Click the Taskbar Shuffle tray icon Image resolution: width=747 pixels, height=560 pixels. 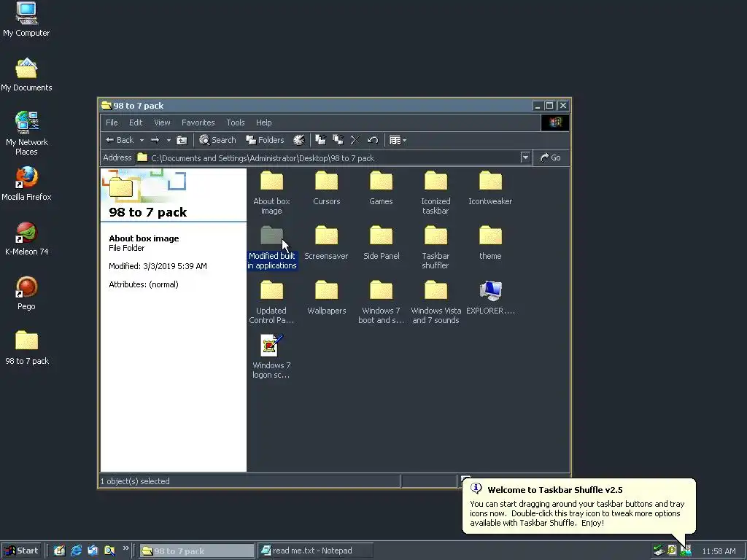click(x=686, y=551)
